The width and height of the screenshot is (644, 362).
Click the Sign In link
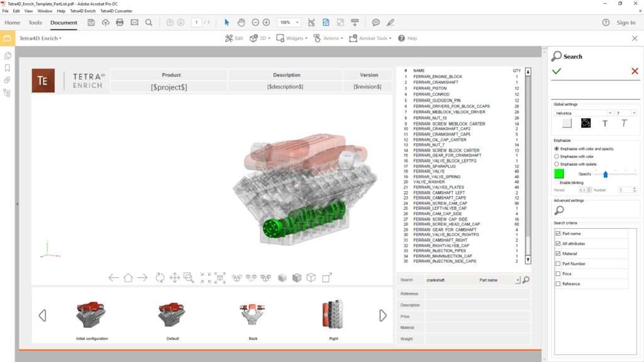[626, 23]
